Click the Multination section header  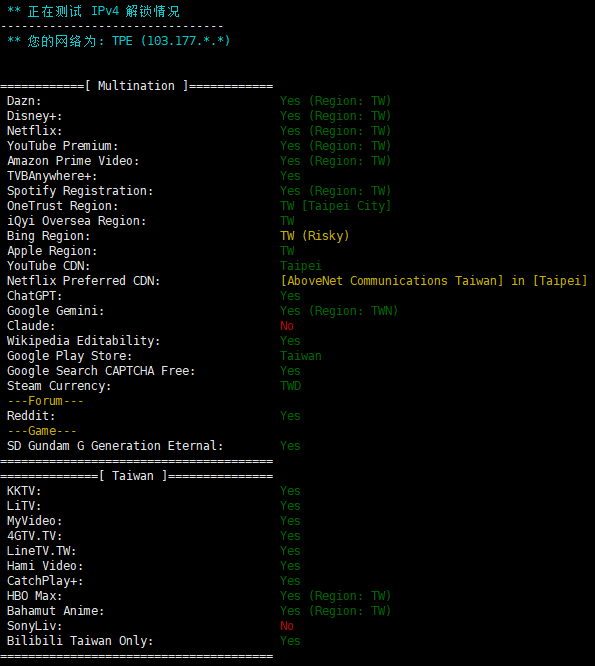tap(137, 86)
